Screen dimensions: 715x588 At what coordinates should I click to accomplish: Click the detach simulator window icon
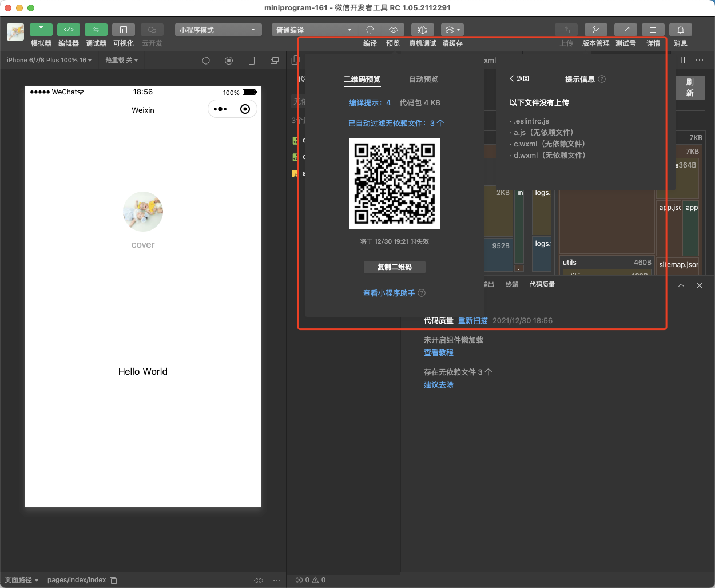[x=275, y=61]
